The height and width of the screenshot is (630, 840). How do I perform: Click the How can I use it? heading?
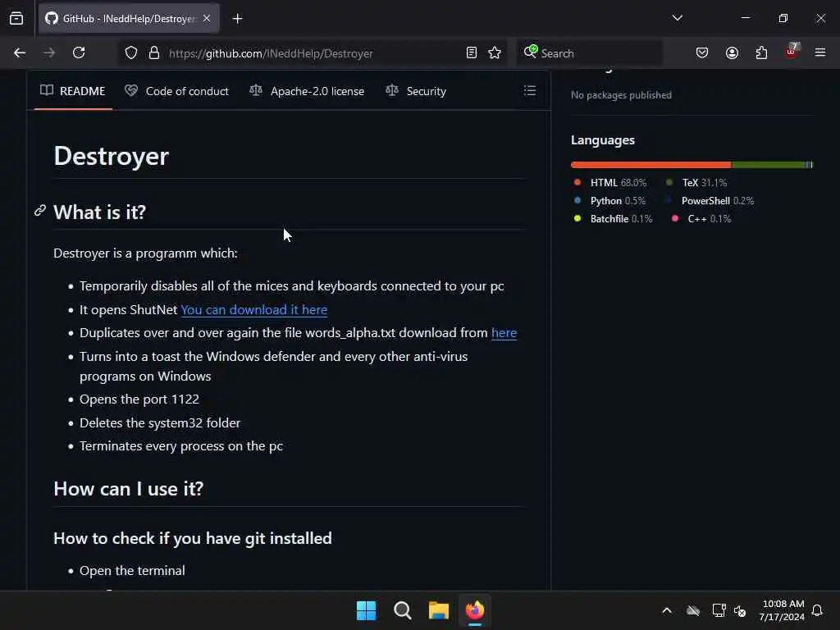129,489
